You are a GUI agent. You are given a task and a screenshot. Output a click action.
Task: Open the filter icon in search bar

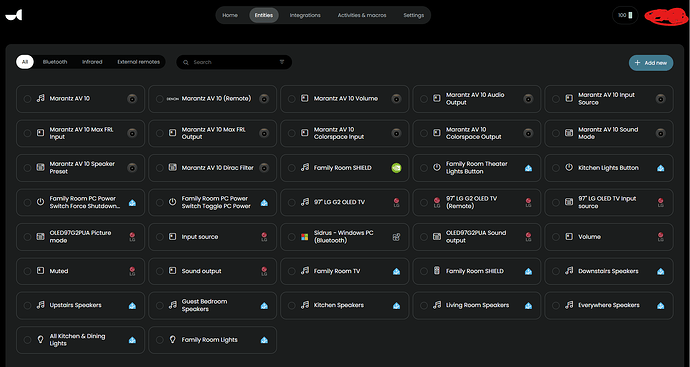click(x=282, y=62)
